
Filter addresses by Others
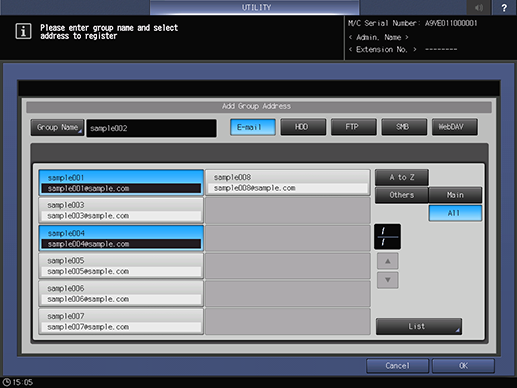tap(402, 195)
